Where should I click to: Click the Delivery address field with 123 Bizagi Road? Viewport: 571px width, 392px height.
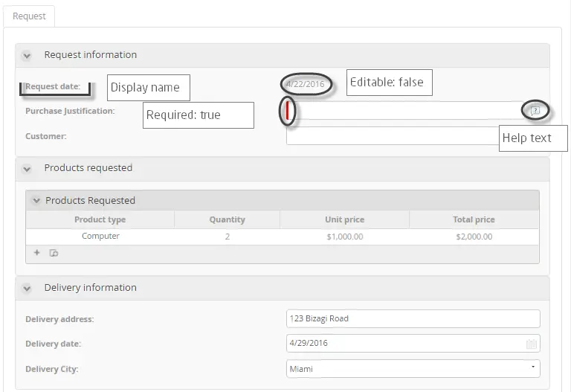(413, 319)
